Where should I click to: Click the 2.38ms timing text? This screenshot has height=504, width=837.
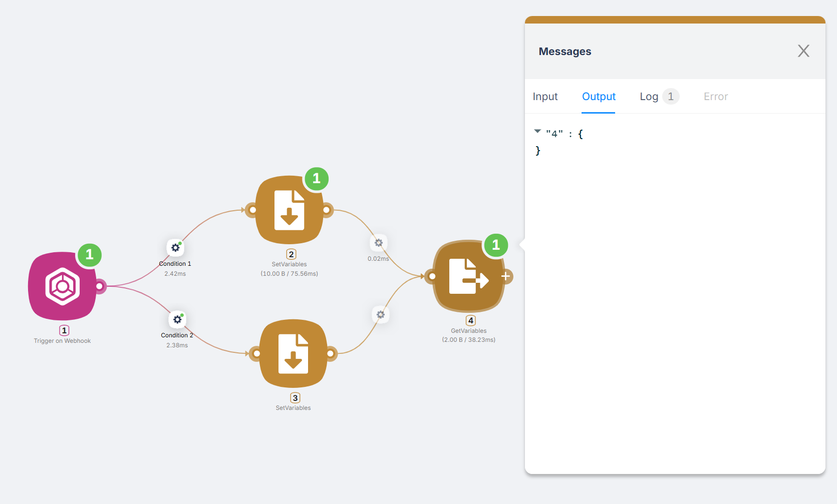click(177, 345)
